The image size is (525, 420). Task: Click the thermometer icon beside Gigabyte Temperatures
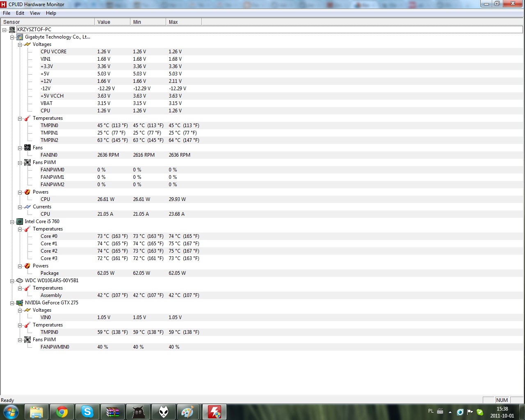[x=27, y=118]
